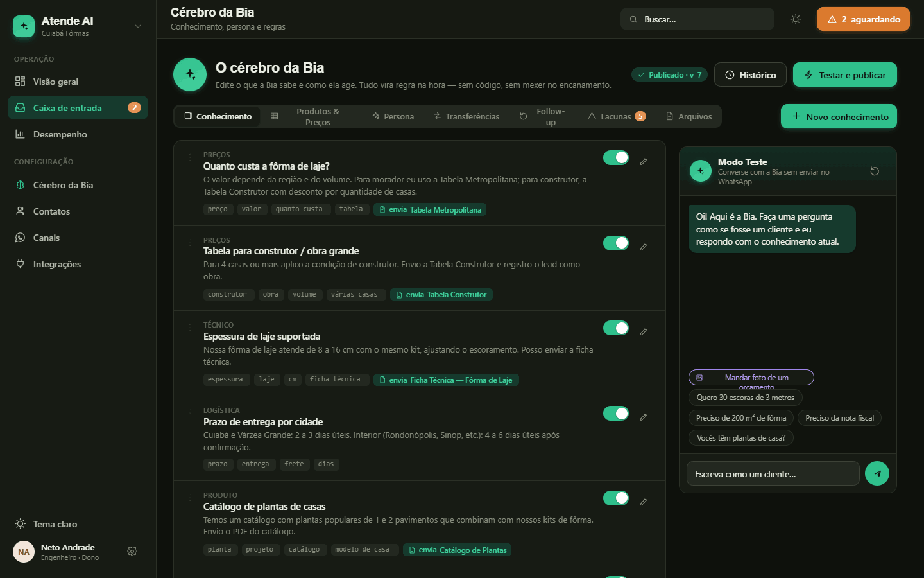
Task: Click the large O cérebro da Bia icon
Action: [190, 74]
